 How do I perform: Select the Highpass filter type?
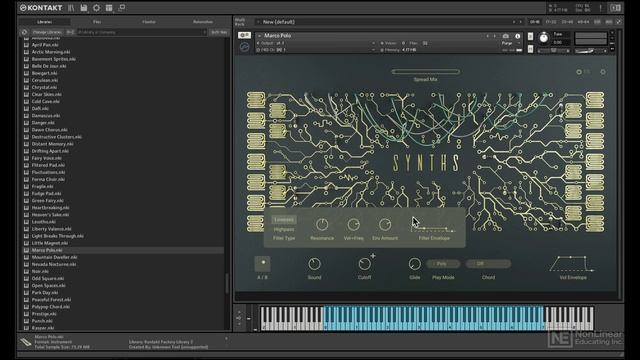click(284, 229)
